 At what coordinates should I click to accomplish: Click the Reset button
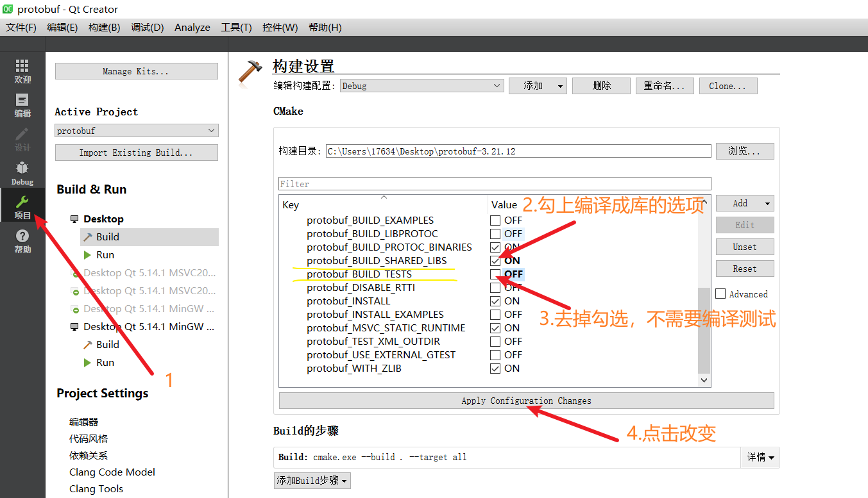(745, 269)
